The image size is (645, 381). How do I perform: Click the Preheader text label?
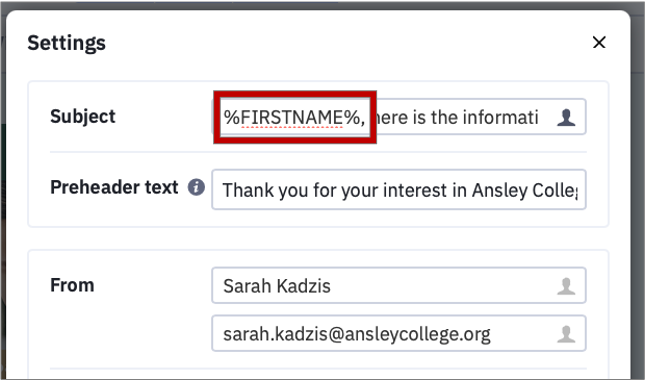(x=114, y=187)
